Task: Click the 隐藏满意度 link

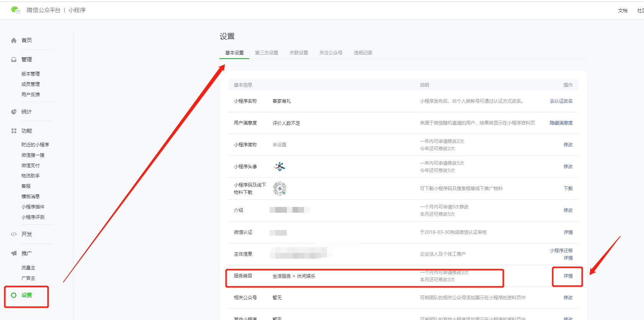Action: (561, 123)
